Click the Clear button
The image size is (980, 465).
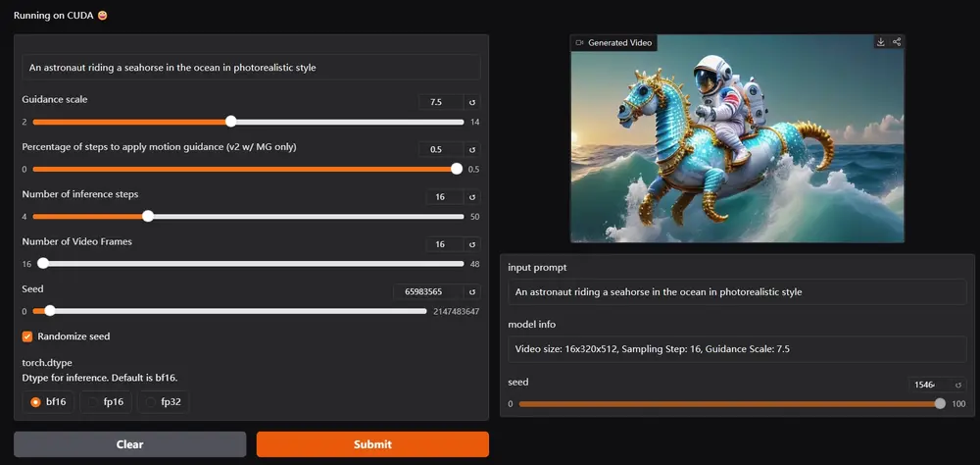click(130, 444)
